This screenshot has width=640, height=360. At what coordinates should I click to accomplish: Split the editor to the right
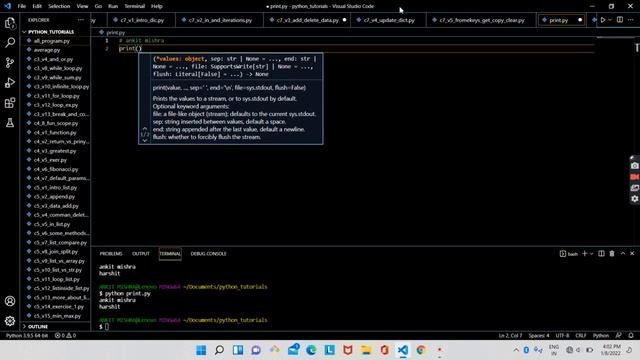pos(620,20)
